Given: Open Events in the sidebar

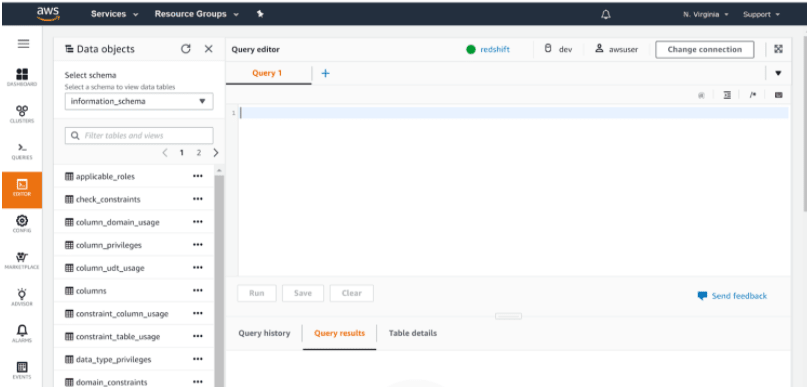Looking at the screenshot, I should [x=22, y=370].
